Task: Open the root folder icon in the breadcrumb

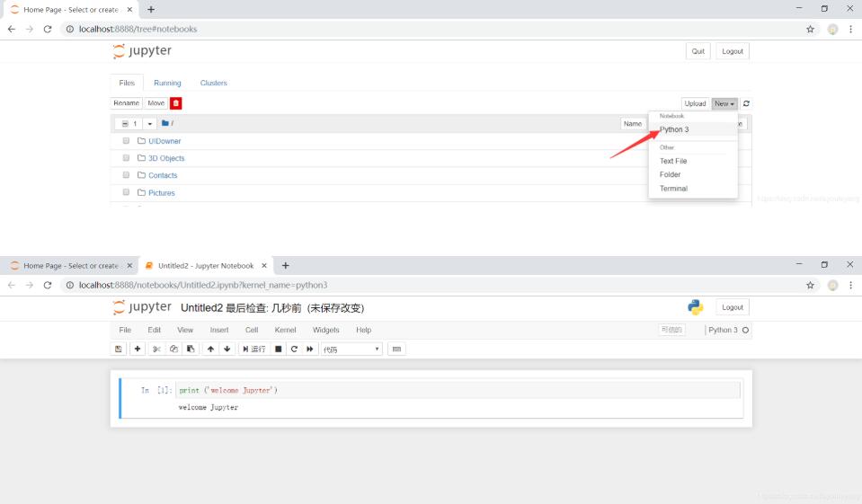Action: click(164, 123)
